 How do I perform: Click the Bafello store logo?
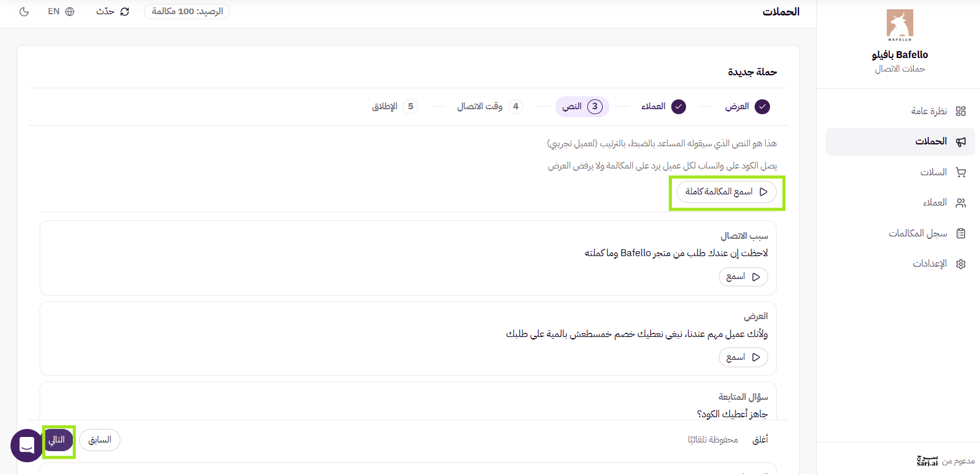tap(900, 25)
